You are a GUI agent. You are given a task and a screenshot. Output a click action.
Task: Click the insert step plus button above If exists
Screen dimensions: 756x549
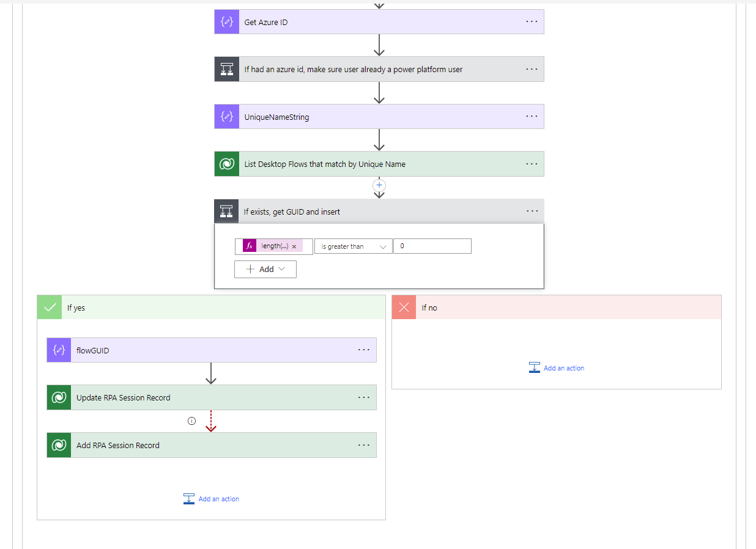379,185
